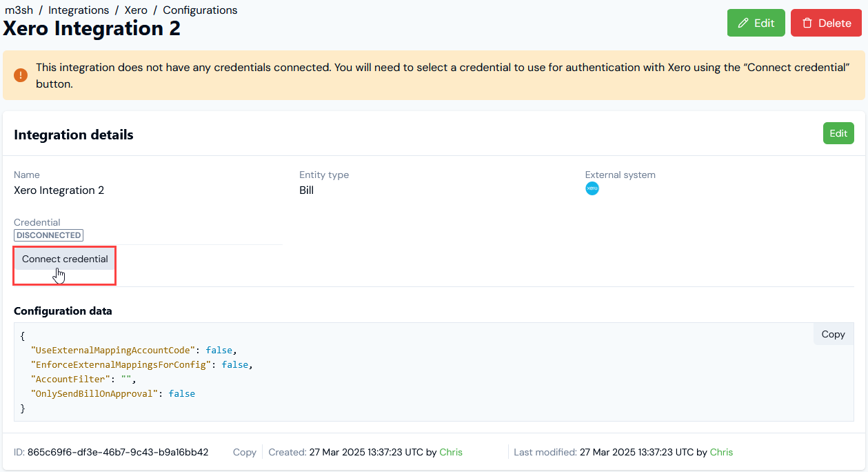Viewport: 868px width, 472px height.
Task: Go to m3sh in the breadcrumb
Action: pyautogui.click(x=19, y=10)
